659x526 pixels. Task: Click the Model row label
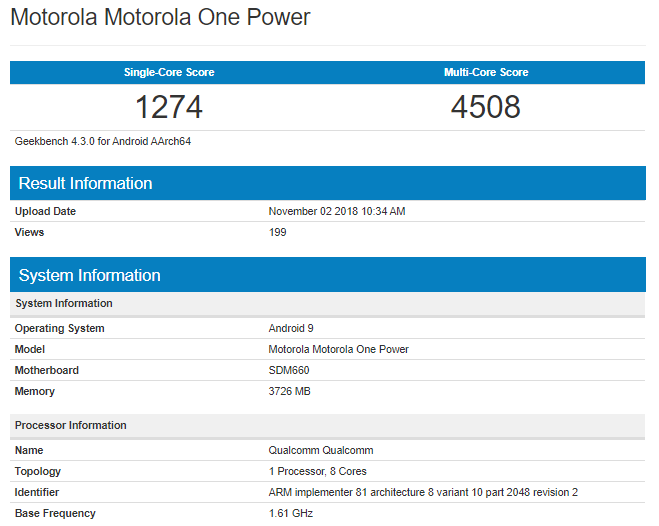pyautogui.click(x=29, y=350)
